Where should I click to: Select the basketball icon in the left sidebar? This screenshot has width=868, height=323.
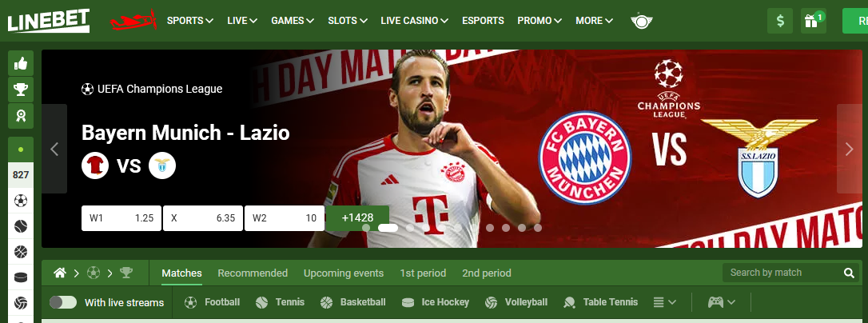[x=21, y=252]
